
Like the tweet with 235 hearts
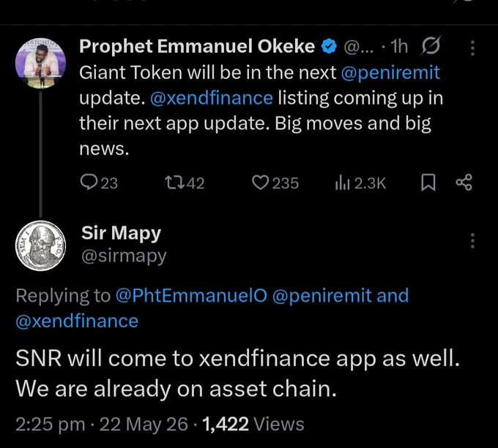260,183
